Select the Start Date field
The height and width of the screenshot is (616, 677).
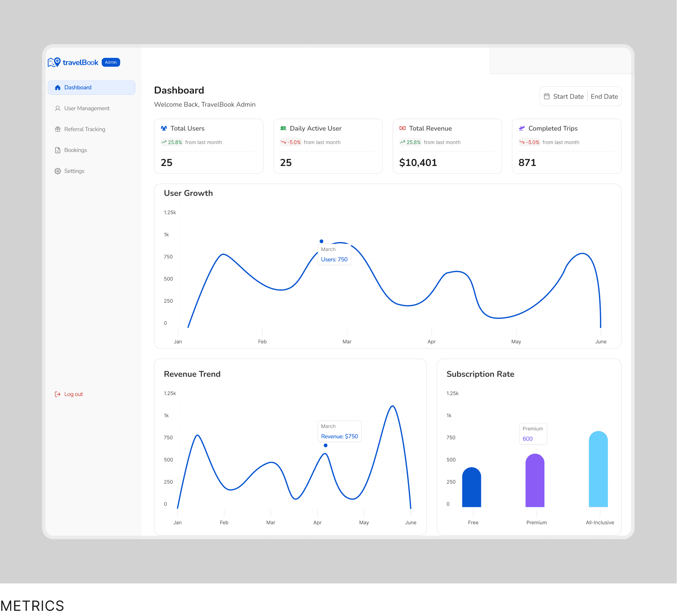pyautogui.click(x=568, y=96)
